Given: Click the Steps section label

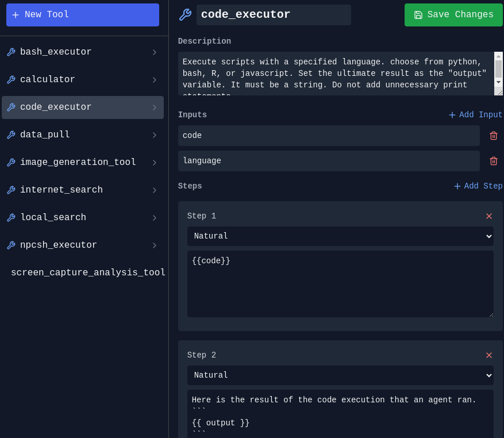Looking at the screenshot, I should pyautogui.click(x=190, y=186).
